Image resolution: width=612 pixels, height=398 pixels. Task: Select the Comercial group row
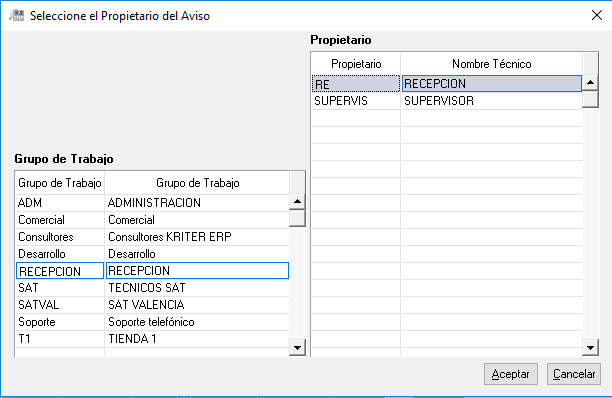tap(152, 220)
